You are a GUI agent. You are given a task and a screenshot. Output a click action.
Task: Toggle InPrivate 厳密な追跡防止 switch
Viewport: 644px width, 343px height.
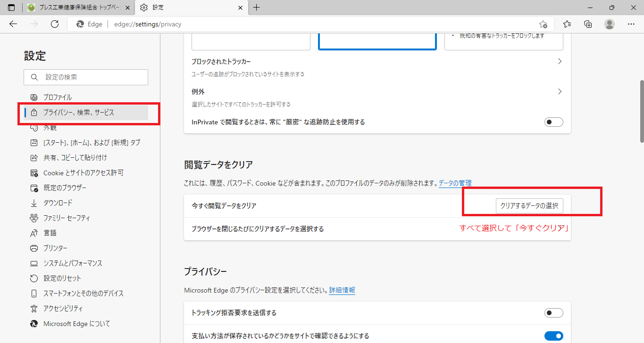(554, 122)
